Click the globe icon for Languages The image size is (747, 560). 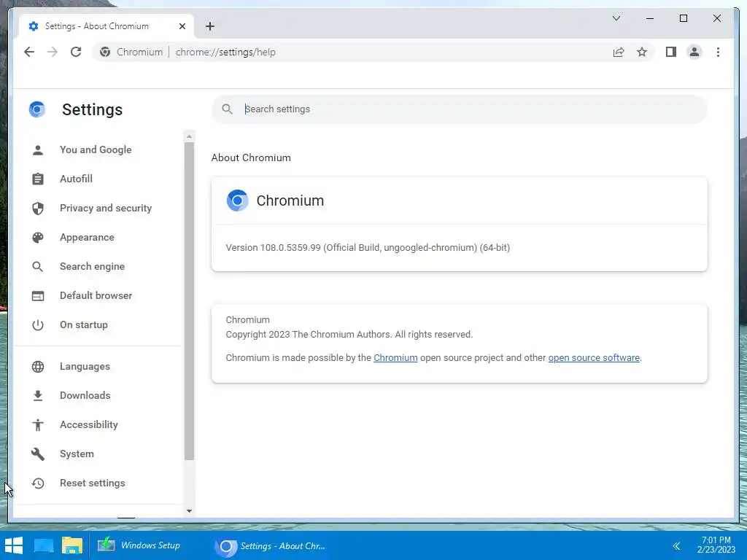coord(38,367)
